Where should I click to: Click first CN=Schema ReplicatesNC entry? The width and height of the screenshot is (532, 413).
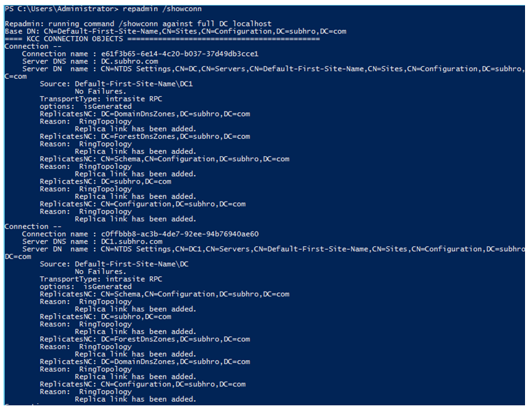165,159
